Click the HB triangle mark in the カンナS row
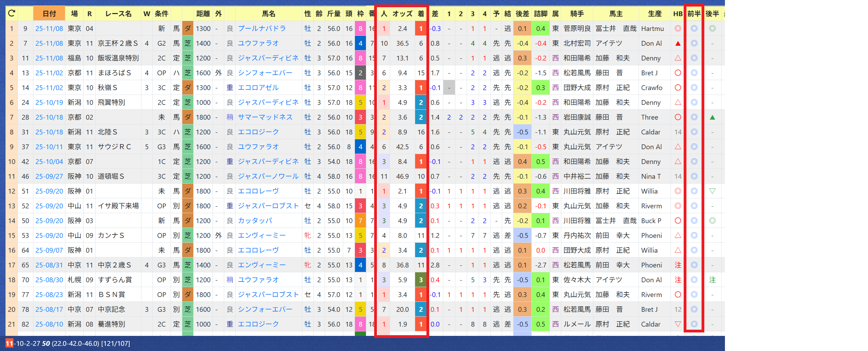This screenshot has width=868, height=351. click(x=677, y=235)
